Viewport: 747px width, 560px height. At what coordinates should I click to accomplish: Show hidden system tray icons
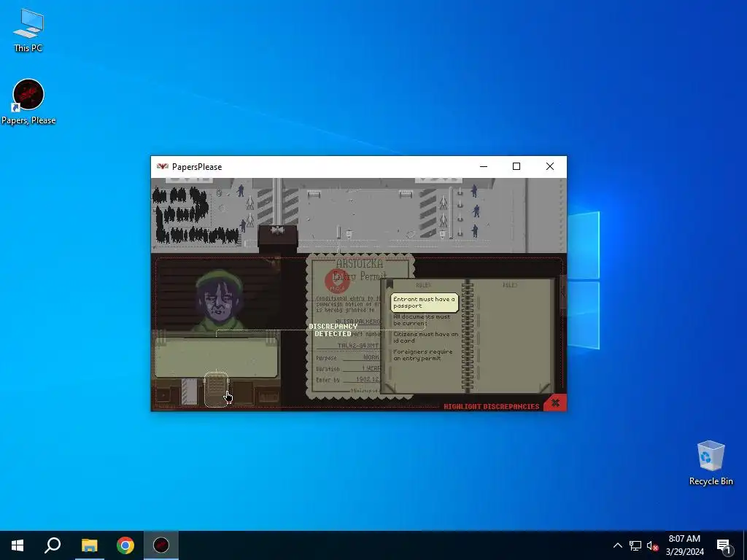(x=617, y=545)
